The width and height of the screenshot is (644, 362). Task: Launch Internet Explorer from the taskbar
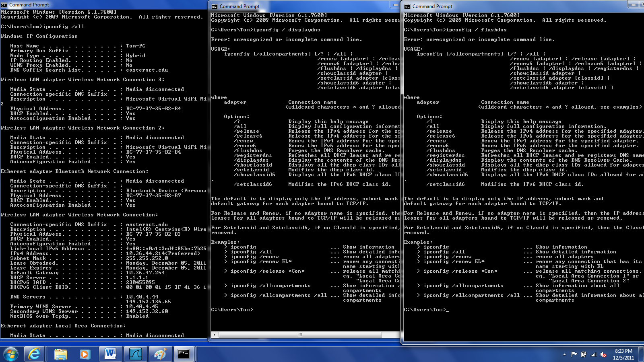tap(34, 354)
